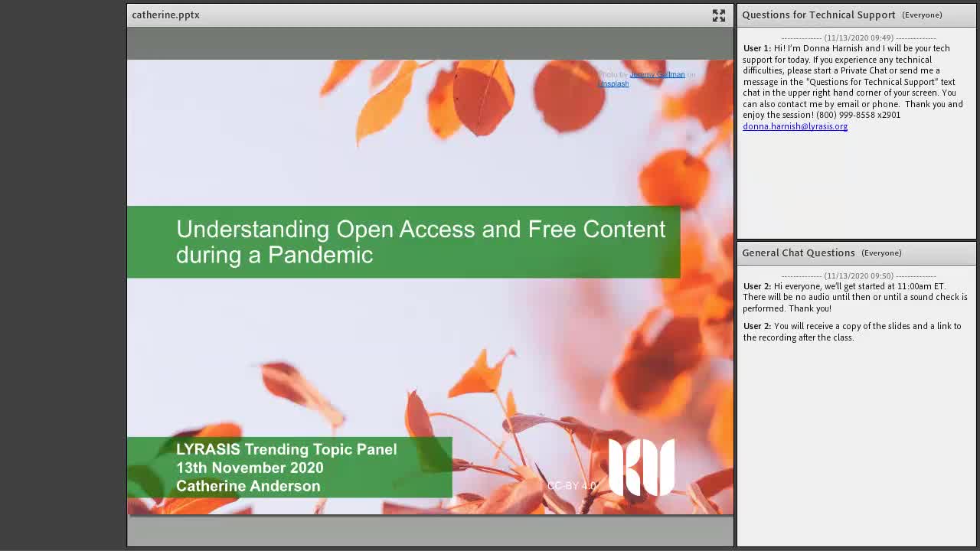980x551 pixels.
Task: Click the Catherine Anderson presenter name
Action: point(248,486)
